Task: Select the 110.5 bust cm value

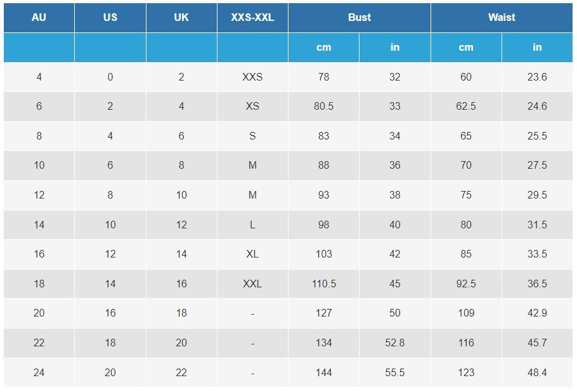Action: 324,284
